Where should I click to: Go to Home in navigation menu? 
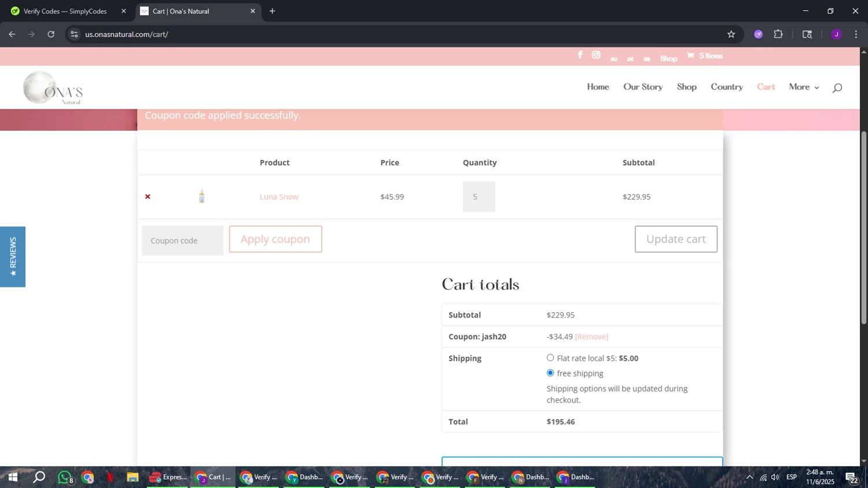pyautogui.click(x=598, y=87)
